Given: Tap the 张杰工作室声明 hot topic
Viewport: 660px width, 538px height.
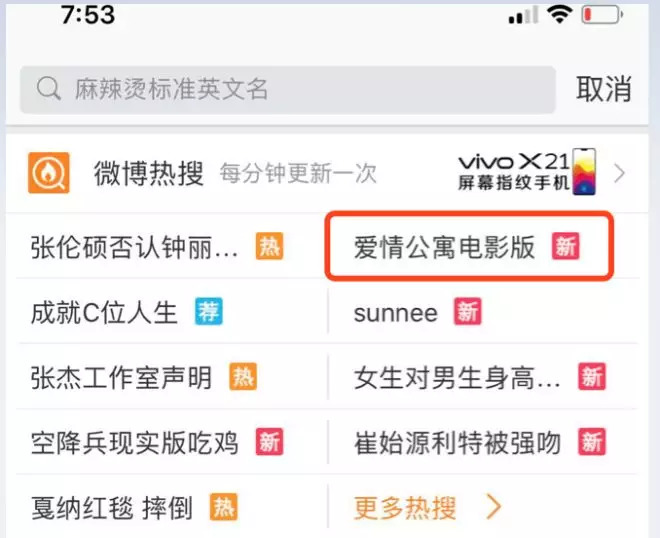Looking at the screenshot, I should [x=121, y=377].
